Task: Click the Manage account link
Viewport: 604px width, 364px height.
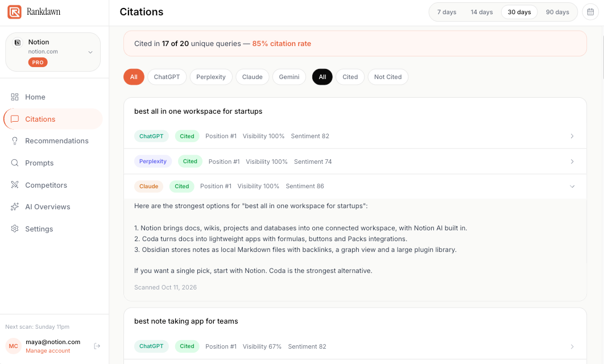Action: [x=48, y=351]
